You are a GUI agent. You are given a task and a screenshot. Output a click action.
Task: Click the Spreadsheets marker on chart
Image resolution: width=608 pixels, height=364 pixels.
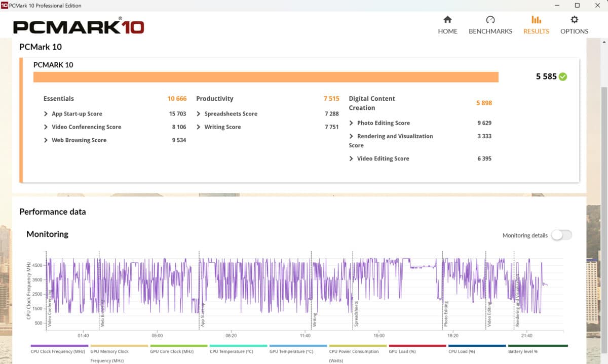coord(356,314)
